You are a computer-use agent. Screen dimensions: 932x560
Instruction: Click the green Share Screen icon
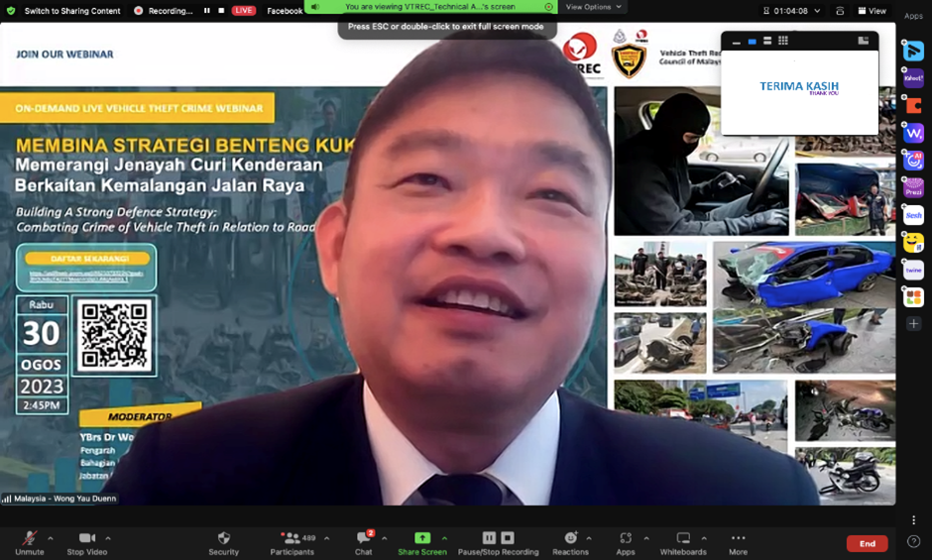tap(422, 537)
